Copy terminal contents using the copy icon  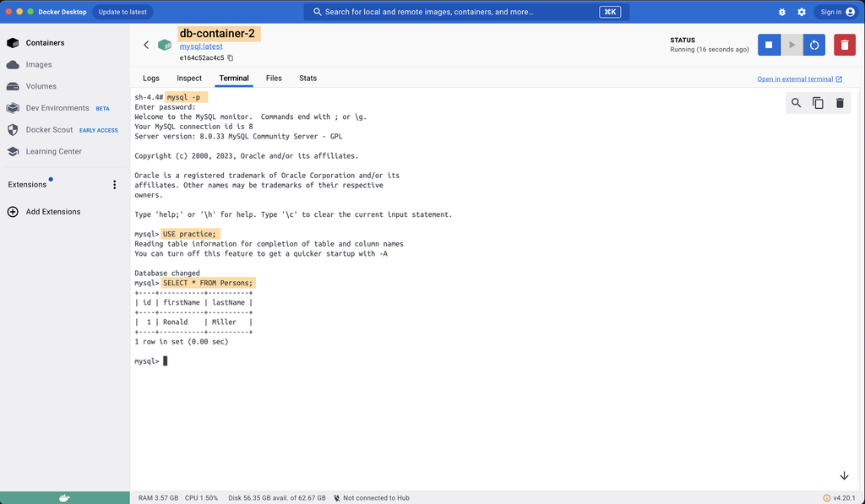coord(817,102)
